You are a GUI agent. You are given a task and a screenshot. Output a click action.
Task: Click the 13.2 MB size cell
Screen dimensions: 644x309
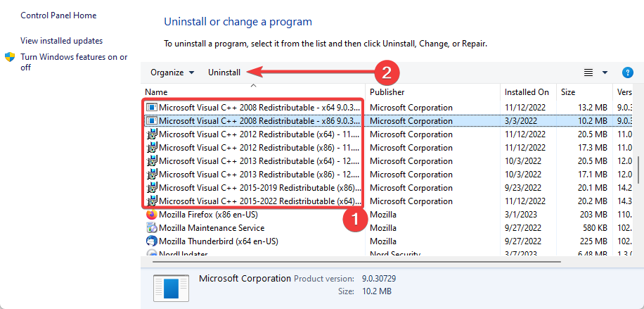[x=591, y=108]
